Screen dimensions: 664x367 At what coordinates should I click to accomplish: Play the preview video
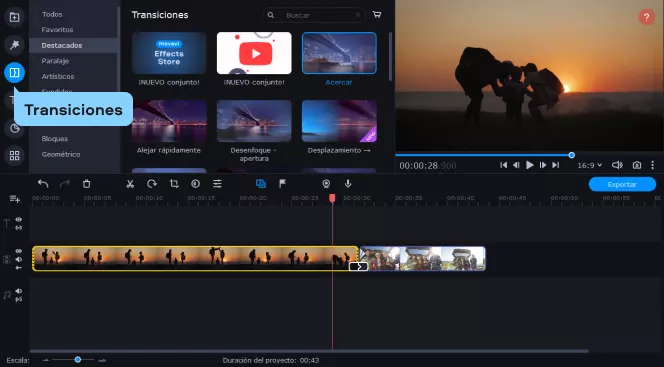[529, 165]
